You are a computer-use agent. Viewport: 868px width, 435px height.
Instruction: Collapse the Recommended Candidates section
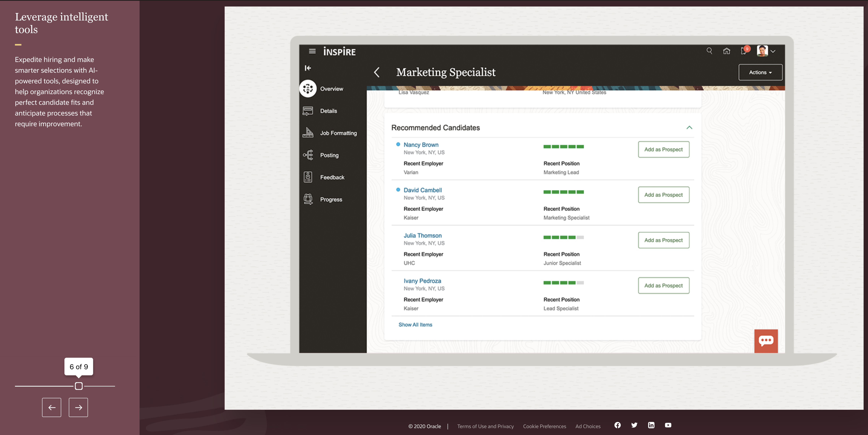coord(689,127)
